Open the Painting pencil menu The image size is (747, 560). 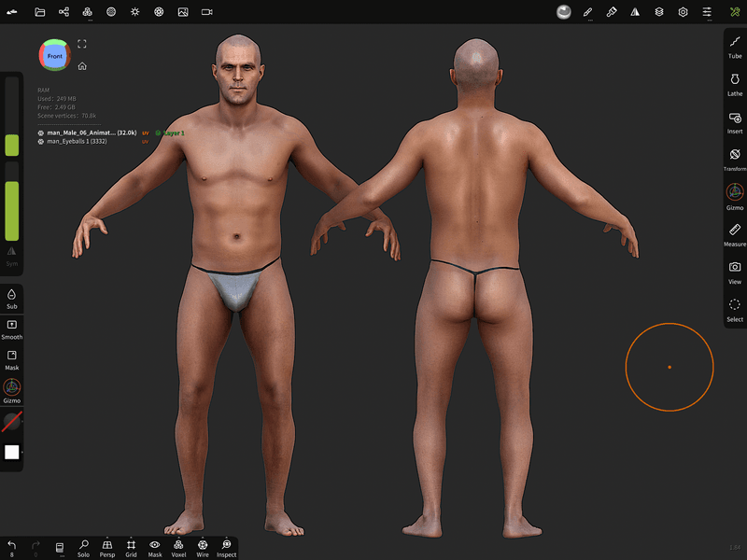[x=588, y=12]
